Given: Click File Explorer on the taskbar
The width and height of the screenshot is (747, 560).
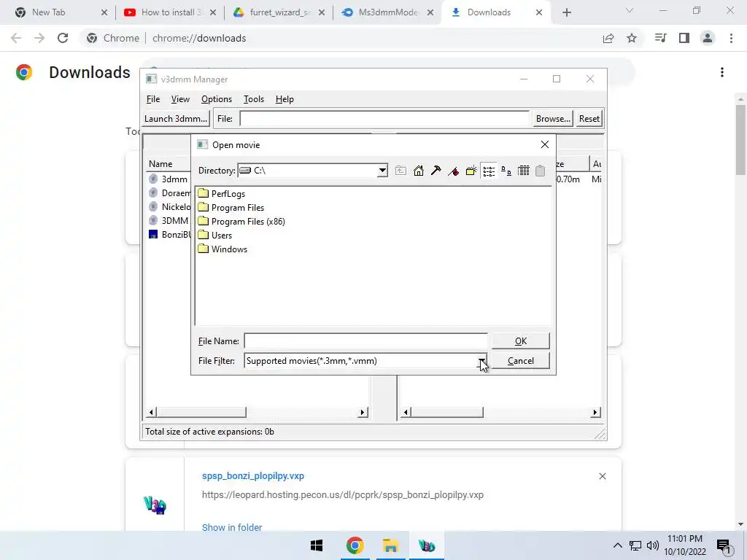Looking at the screenshot, I should click(x=391, y=545).
